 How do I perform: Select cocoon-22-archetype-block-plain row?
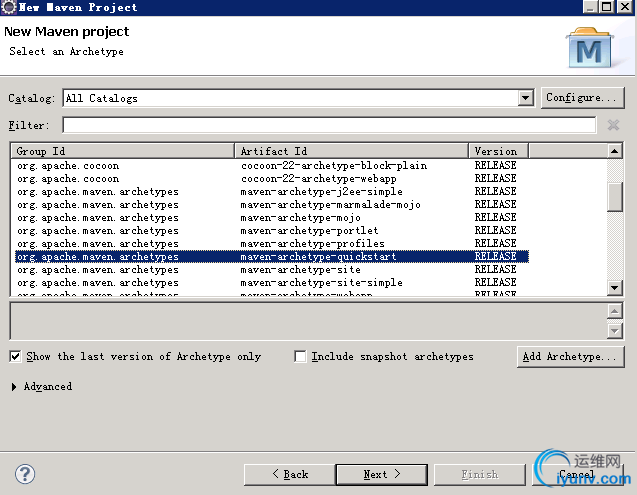pyautogui.click(x=272, y=165)
